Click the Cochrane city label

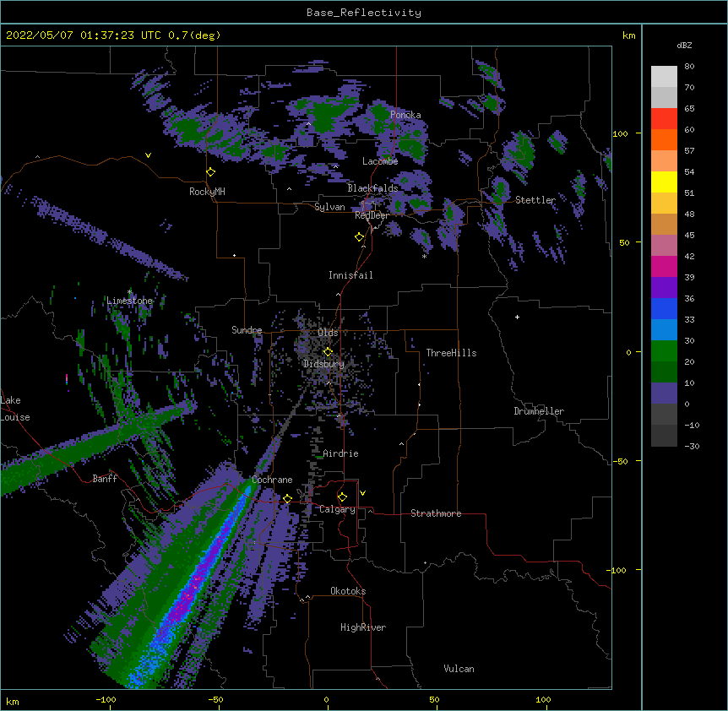(272, 480)
